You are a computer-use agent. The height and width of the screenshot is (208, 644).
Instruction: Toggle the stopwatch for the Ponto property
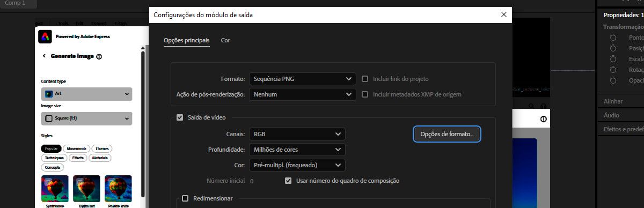(613, 38)
